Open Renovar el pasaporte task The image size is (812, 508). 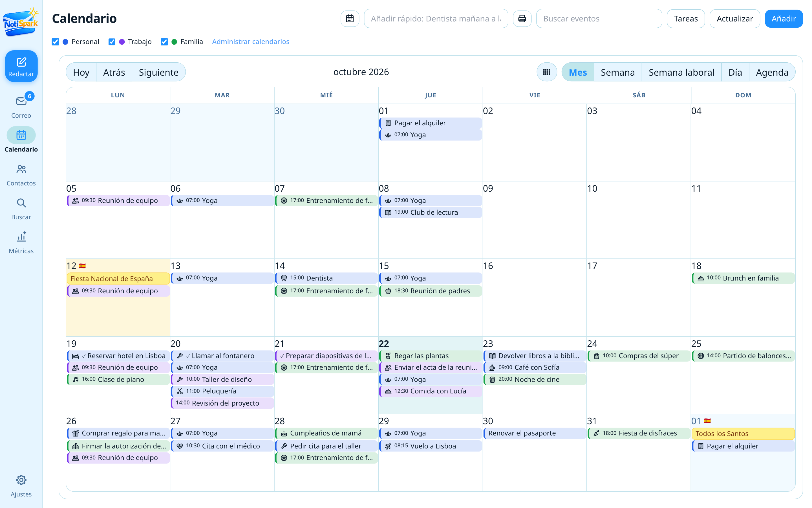(535, 433)
